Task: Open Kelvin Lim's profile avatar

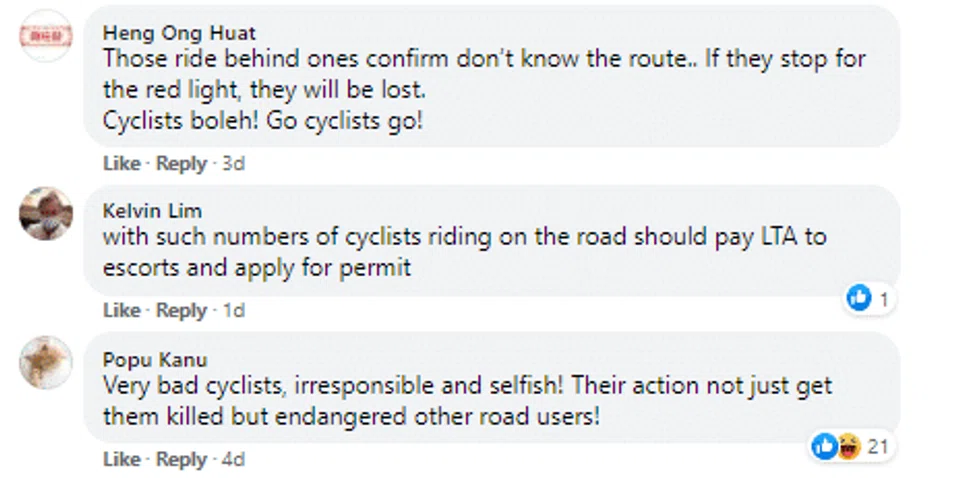Action: coord(46,213)
